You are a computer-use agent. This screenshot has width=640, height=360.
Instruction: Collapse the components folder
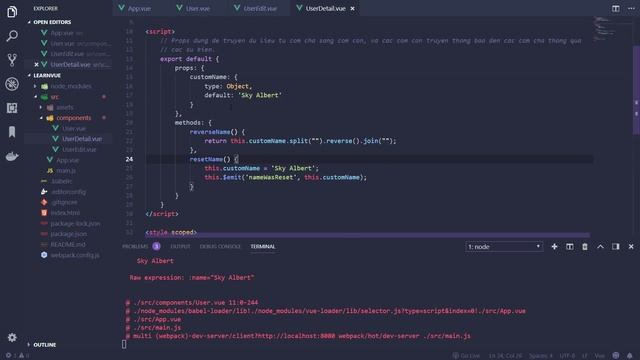[73, 118]
